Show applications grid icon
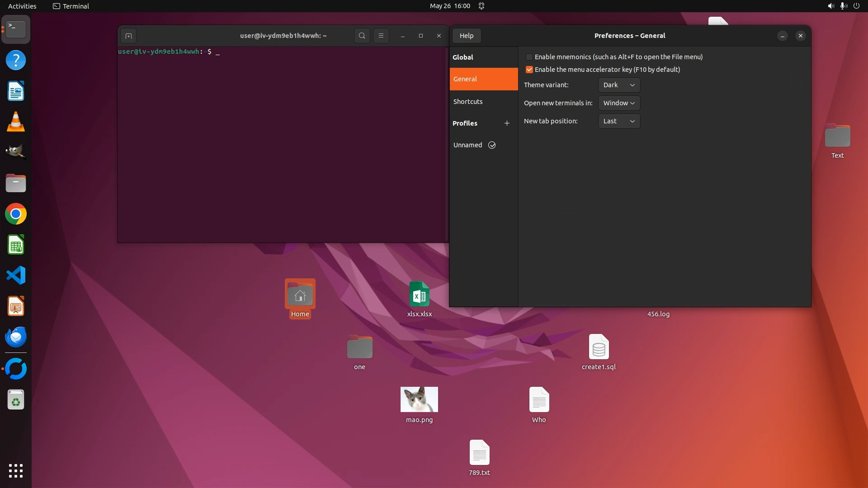 (x=16, y=471)
